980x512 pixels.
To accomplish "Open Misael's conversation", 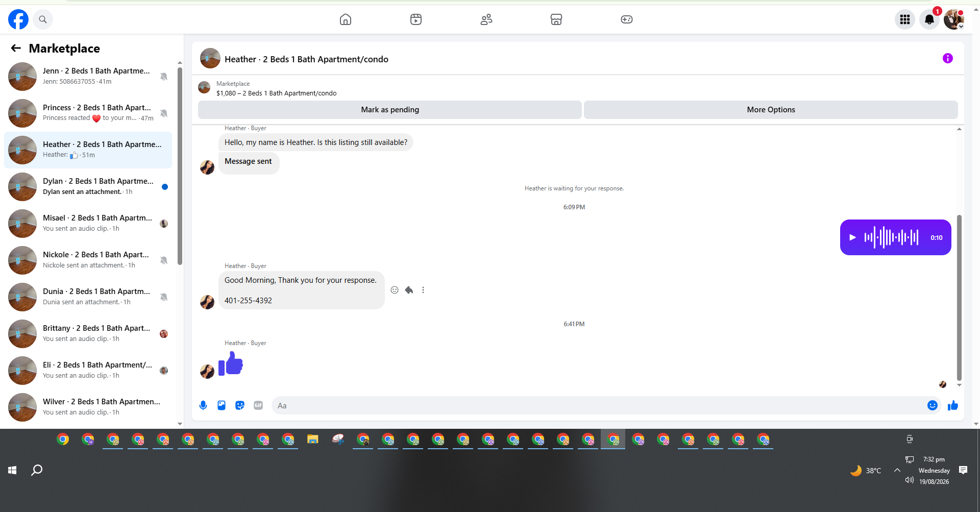I will click(88, 224).
